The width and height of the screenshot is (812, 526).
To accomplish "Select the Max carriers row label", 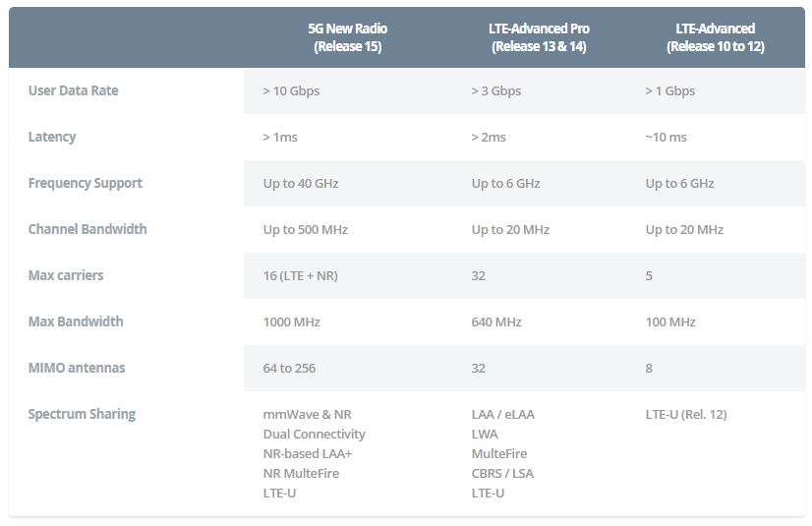I will [66, 275].
